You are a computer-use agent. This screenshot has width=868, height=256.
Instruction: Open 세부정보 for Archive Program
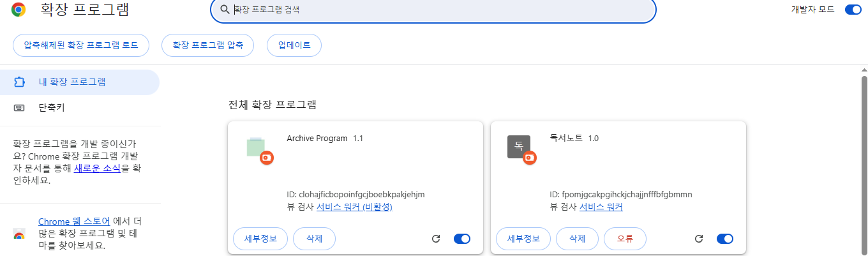click(260, 239)
